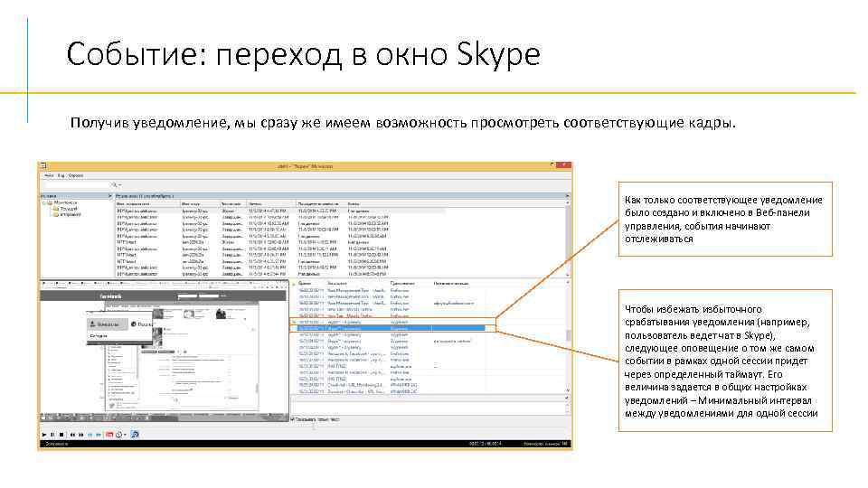Pause the recorded session playback
Viewport: 868px width, 488px height.
click(53, 435)
